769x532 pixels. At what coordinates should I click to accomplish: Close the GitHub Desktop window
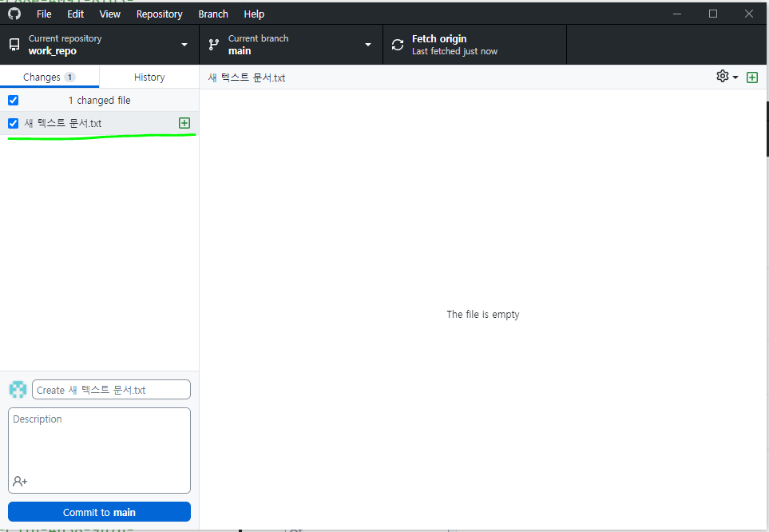pos(749,14)
